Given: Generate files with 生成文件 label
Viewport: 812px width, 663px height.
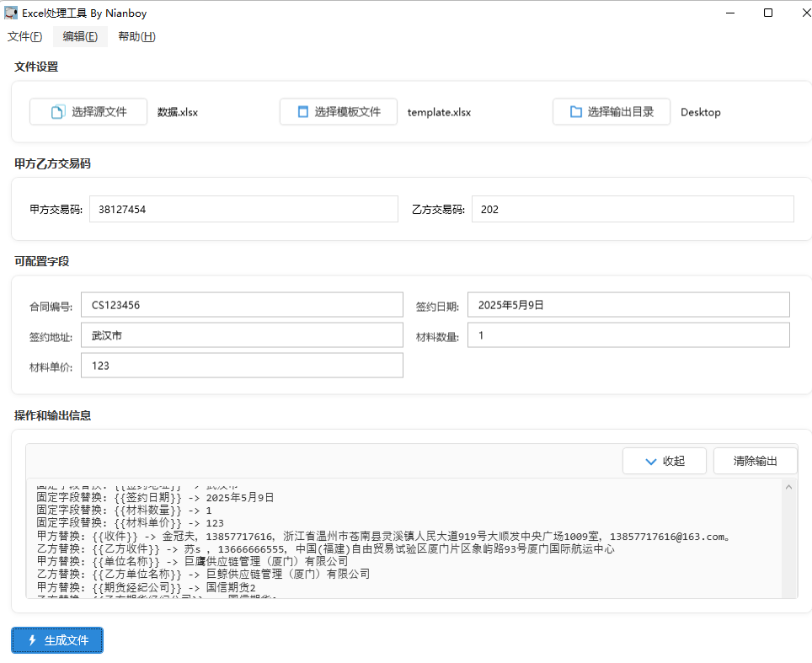Looking at the screenshot, I should [67, 641].
